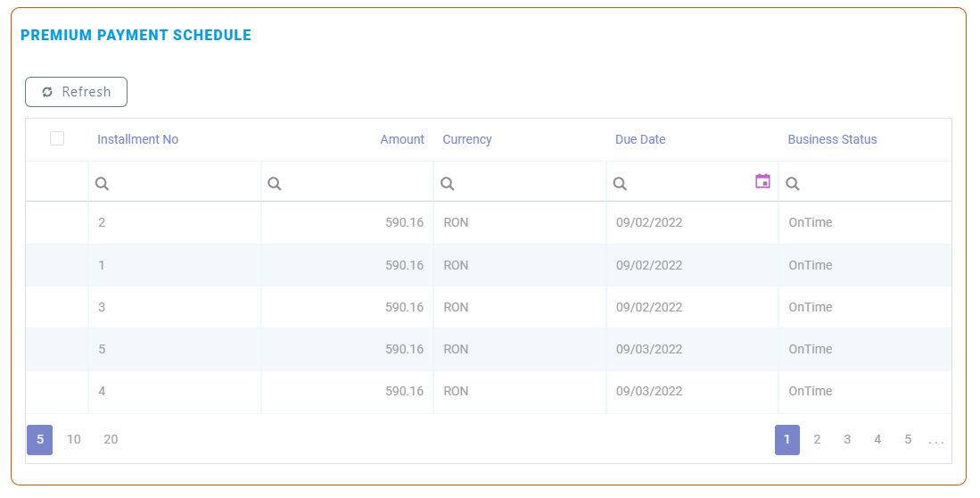The image size is (980, 498).
Task: Click the Business Status filter search icon
Action: pyautogui.click(x=792, y=183)
